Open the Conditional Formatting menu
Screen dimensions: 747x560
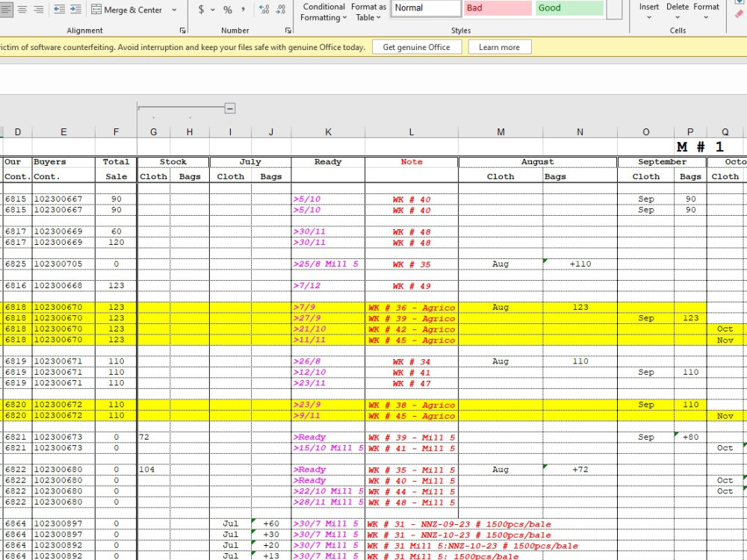[x=323, y=12]
